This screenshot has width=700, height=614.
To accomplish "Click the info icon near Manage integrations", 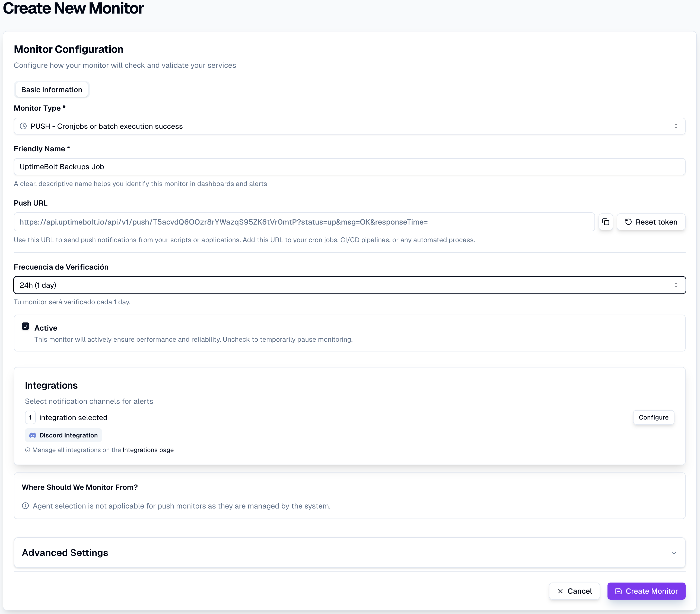I will [28, 450].
